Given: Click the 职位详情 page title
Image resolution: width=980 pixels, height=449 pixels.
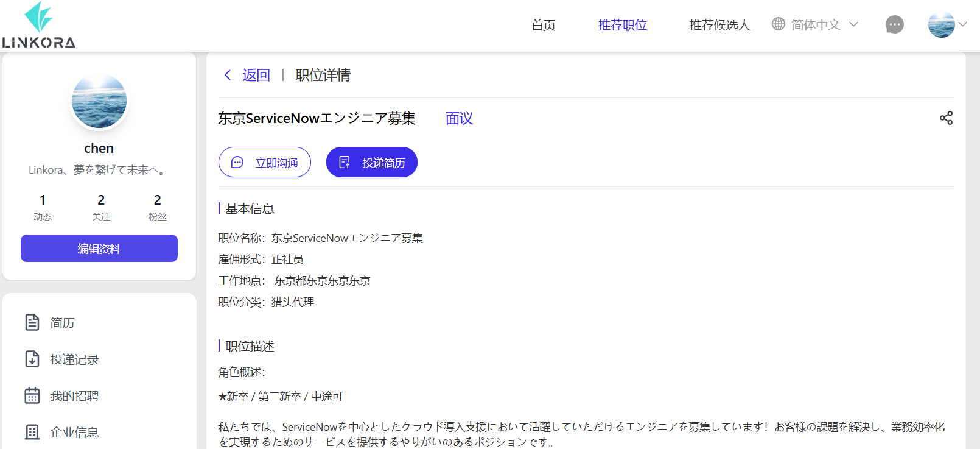Looking at the screenshot, I should 323,75.
